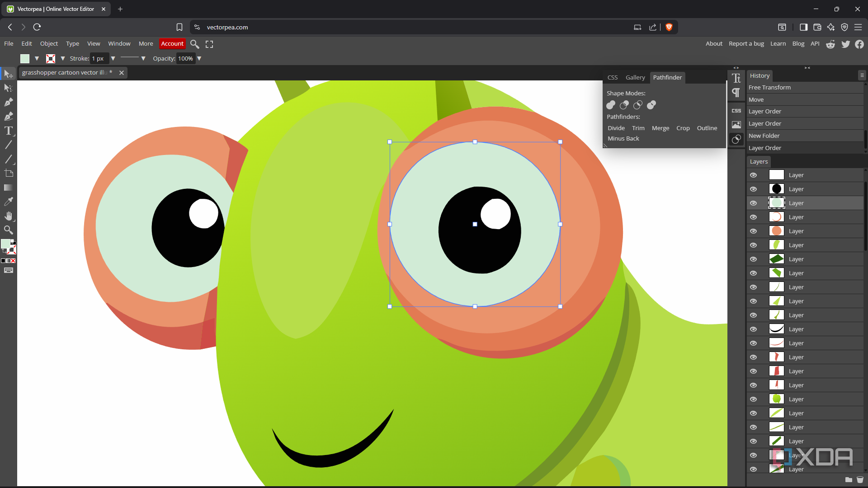Select the Gradient tool

(x=8, y=188)
